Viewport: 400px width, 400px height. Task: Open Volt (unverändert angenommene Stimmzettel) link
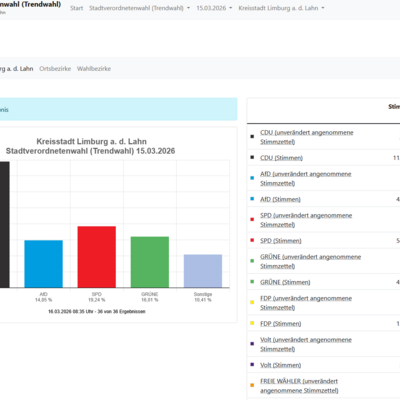(x=306, y=344)
